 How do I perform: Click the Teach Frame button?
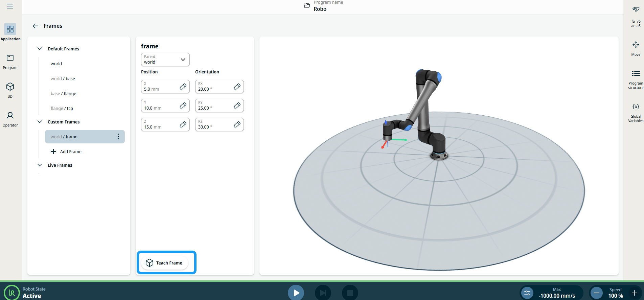point(164,263)
